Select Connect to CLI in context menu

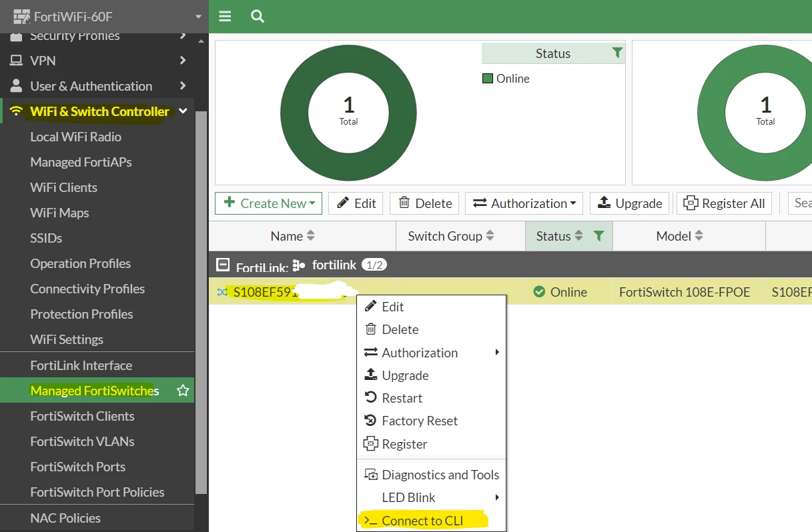(431, 521)
